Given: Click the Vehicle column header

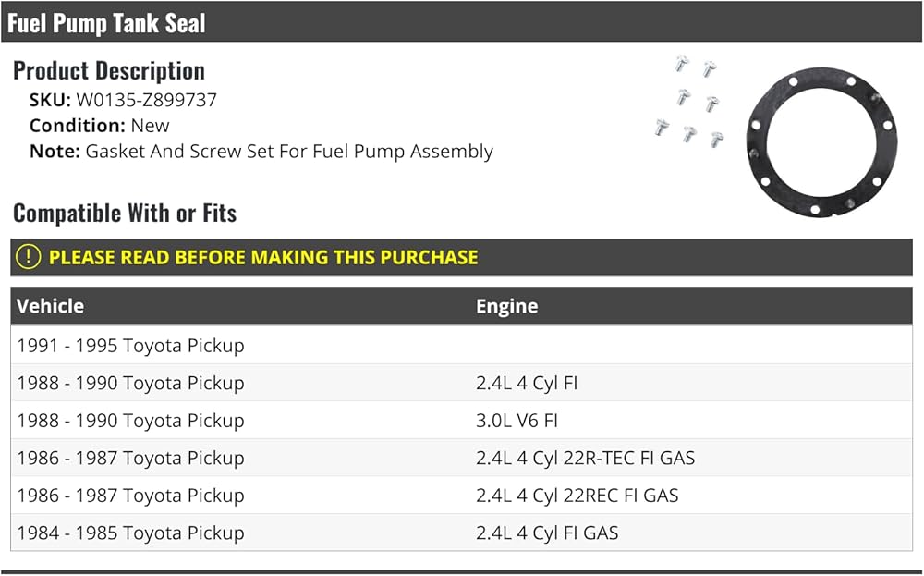Looking at the screenshot, I should 51,306.
